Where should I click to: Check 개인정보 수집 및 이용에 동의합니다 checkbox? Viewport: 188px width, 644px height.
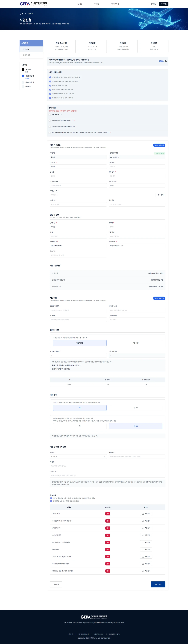coord(50,120)
